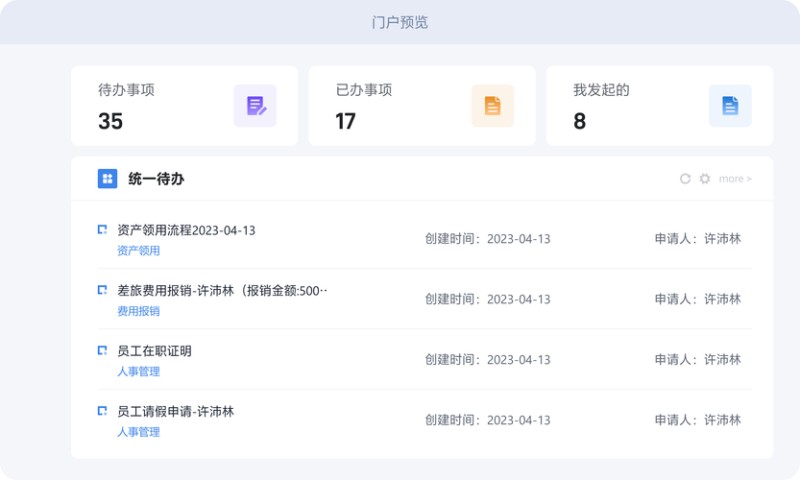The image size is (800, 480).
Task: Click 人事管理 tag under 员工在职证明
Action: click(138, 371)
